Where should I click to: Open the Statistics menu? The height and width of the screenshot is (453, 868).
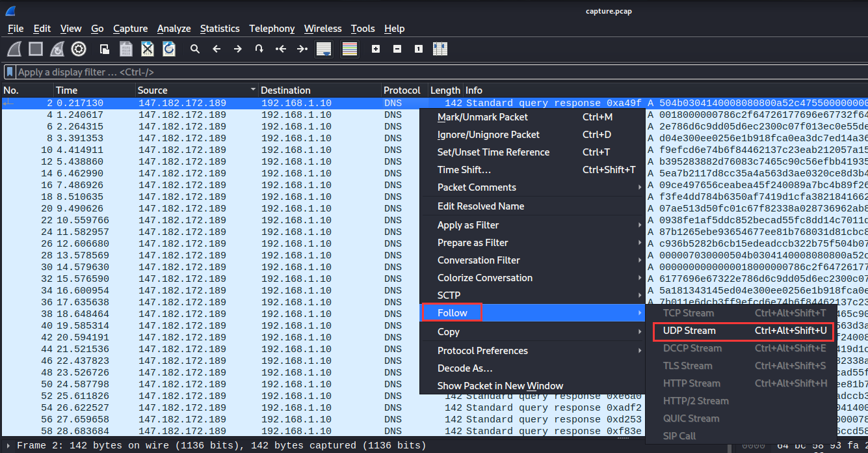pos(220,29)
